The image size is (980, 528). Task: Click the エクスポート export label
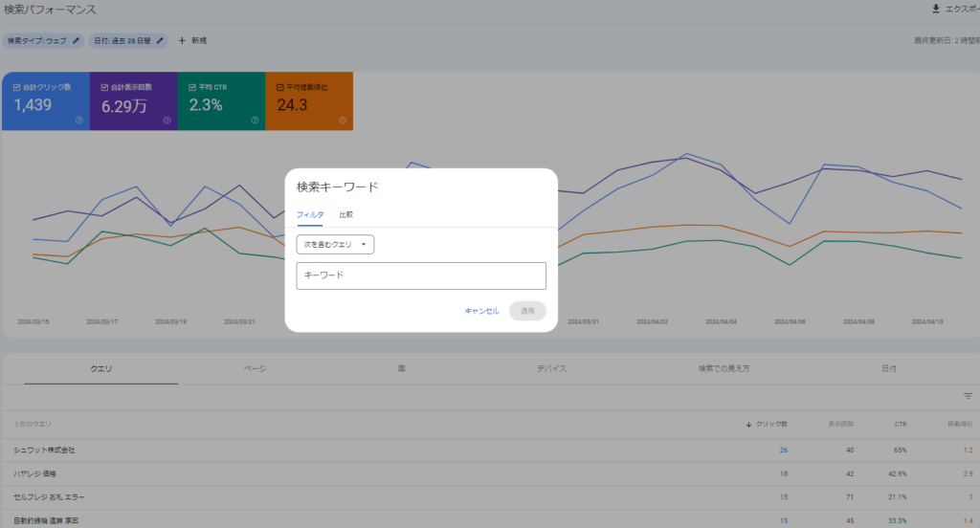coord(963,9)
